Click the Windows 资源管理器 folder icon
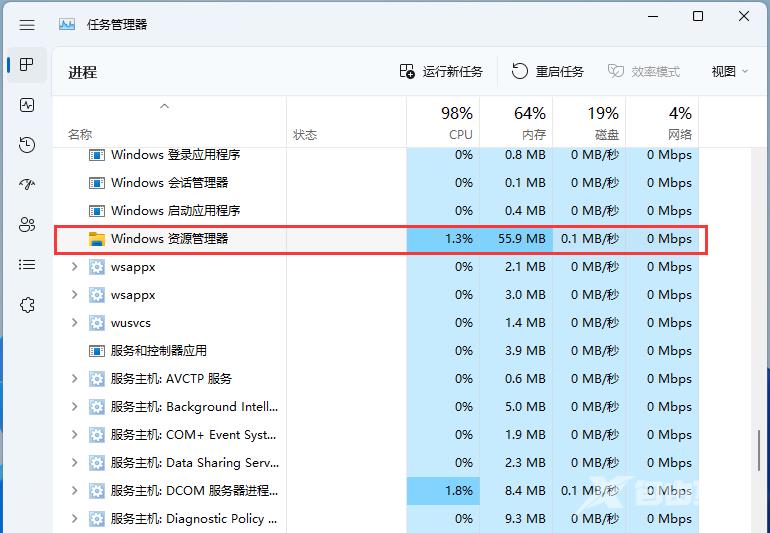 tap(97, 239)
